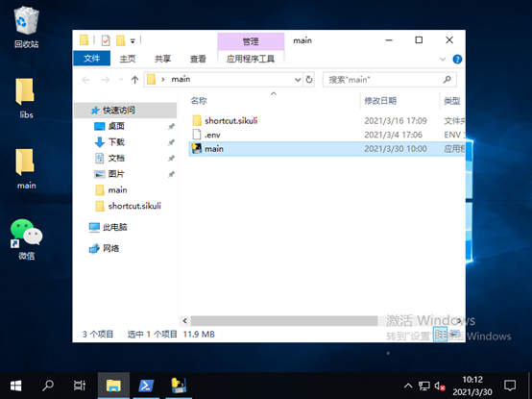Show hidden system tray icons
532x399 pixels.
point(408,386)
